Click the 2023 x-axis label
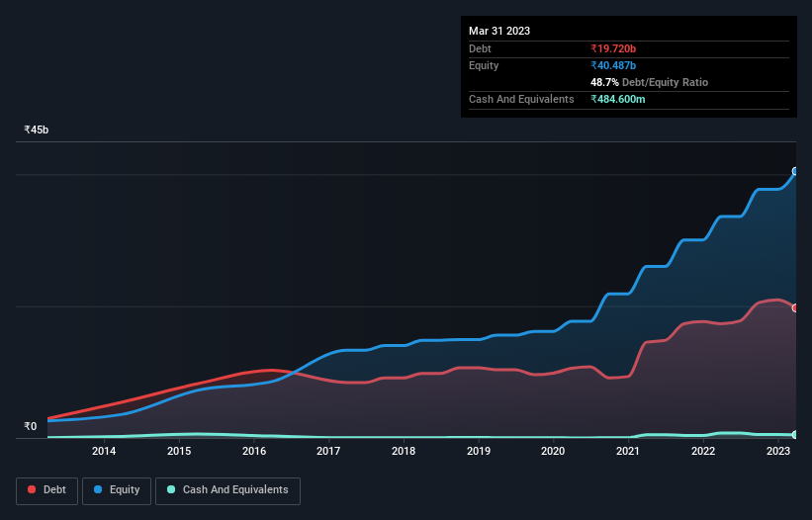The image size is (812, 520). pyautogui.click(x=778, y=451)
